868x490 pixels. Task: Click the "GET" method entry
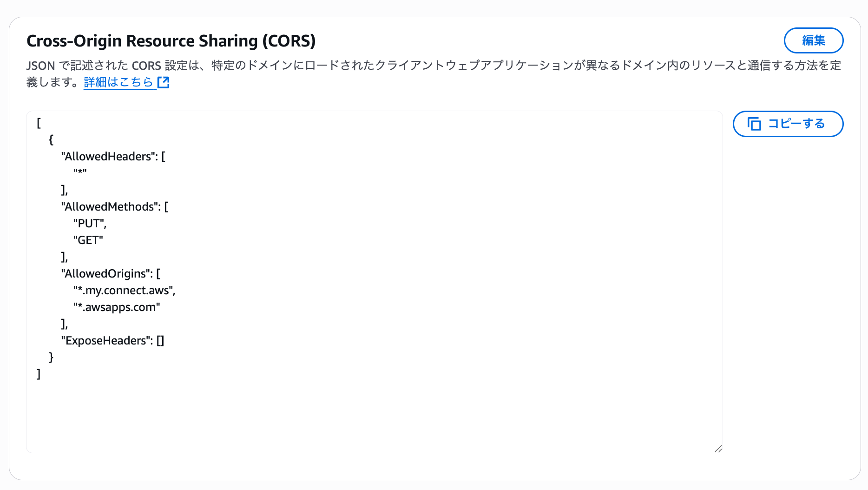click(88, 240)
